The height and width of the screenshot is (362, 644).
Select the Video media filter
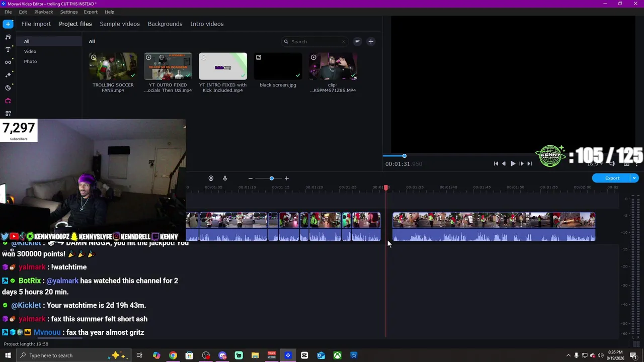click(49, 51)
